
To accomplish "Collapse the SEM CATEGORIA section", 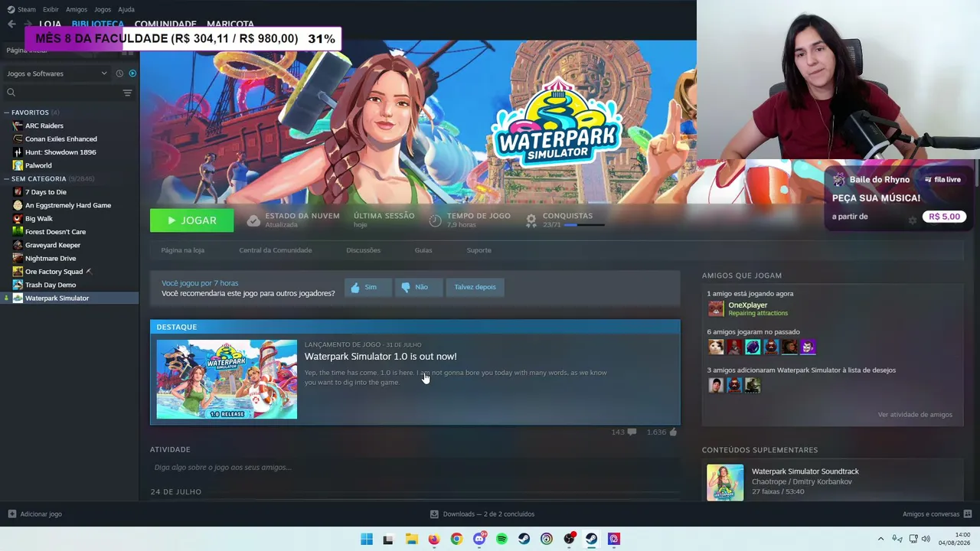I will (7, 179).
